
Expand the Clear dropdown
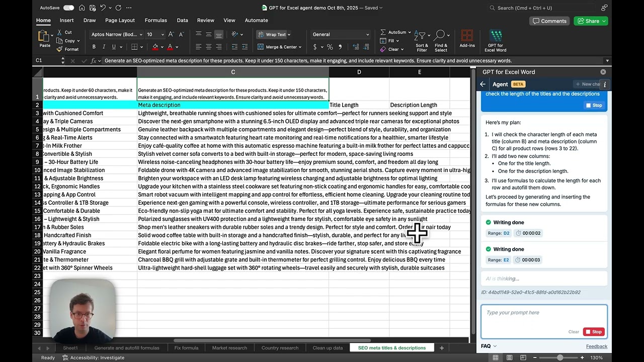403,49
